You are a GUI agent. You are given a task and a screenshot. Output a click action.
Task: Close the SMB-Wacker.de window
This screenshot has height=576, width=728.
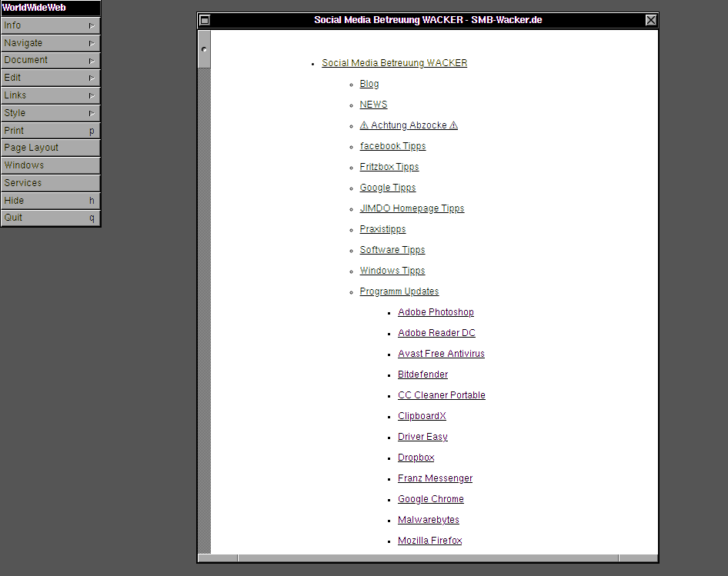tap(651, 20)
